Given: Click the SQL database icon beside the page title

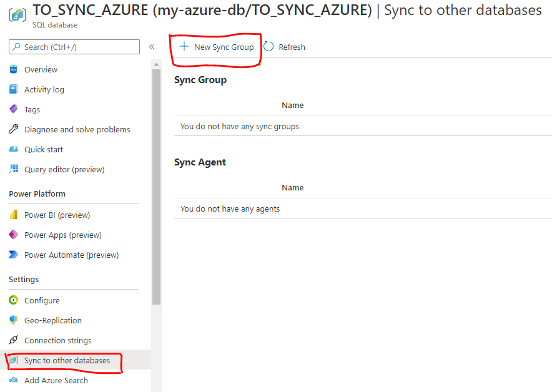Looking at the screenshot, I should (x=17, y=15).
